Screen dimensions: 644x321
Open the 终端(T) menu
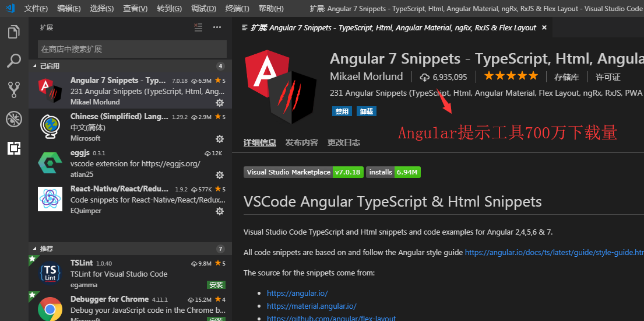pyautogui.click(x=237, y=8)
